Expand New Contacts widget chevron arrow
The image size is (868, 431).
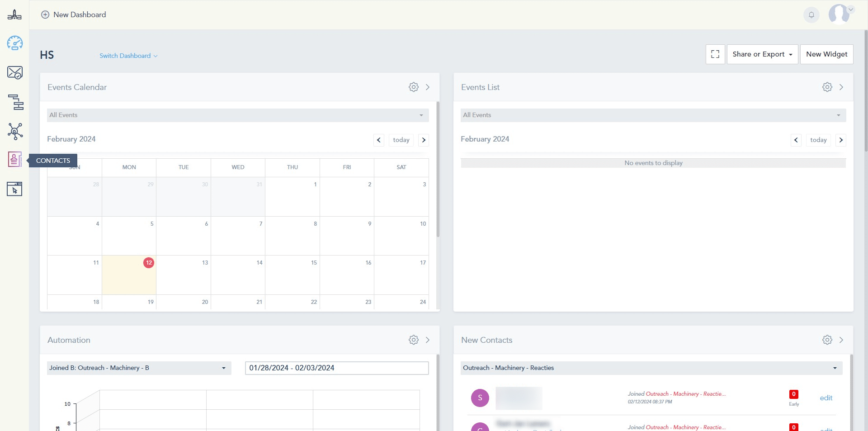841,340
